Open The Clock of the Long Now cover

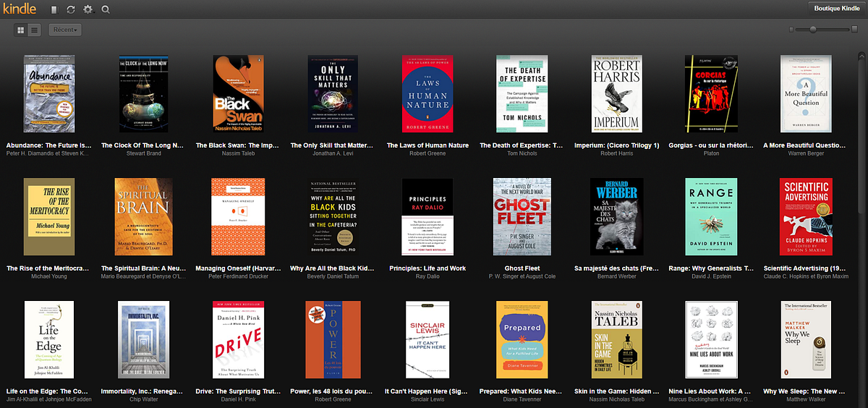pos(144,94)
